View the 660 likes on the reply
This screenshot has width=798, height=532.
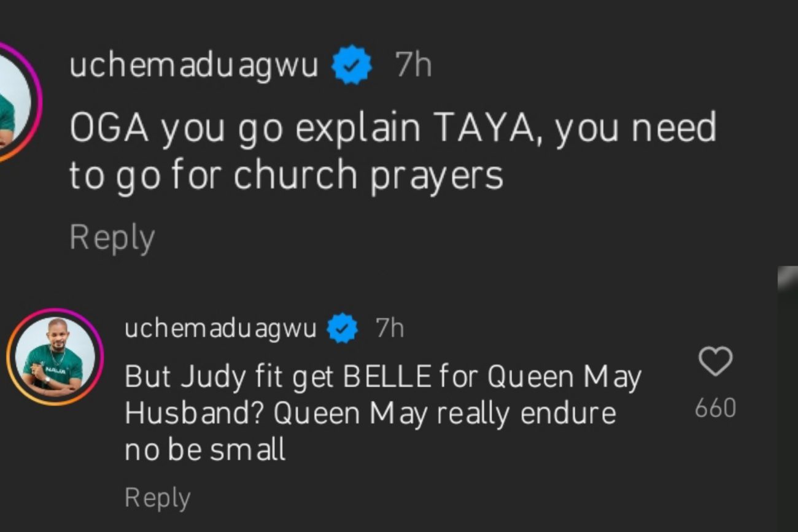click(715, 405)
